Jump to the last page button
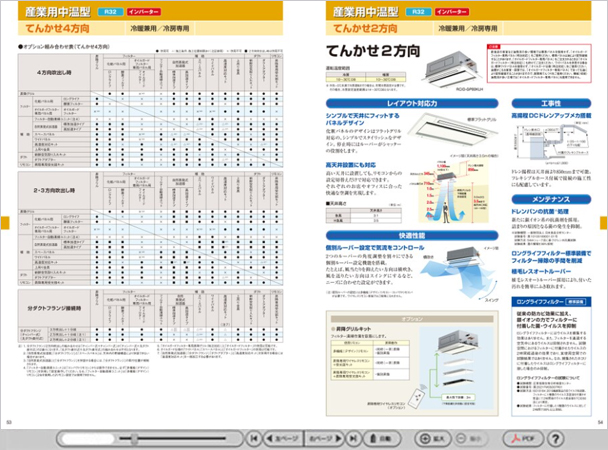This screenshot has width=608, height=450. click(x=353, y=439)
